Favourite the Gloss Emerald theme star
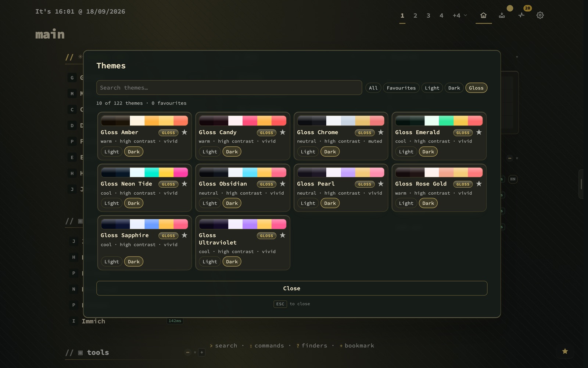588x368 pixels. [479, 132]
